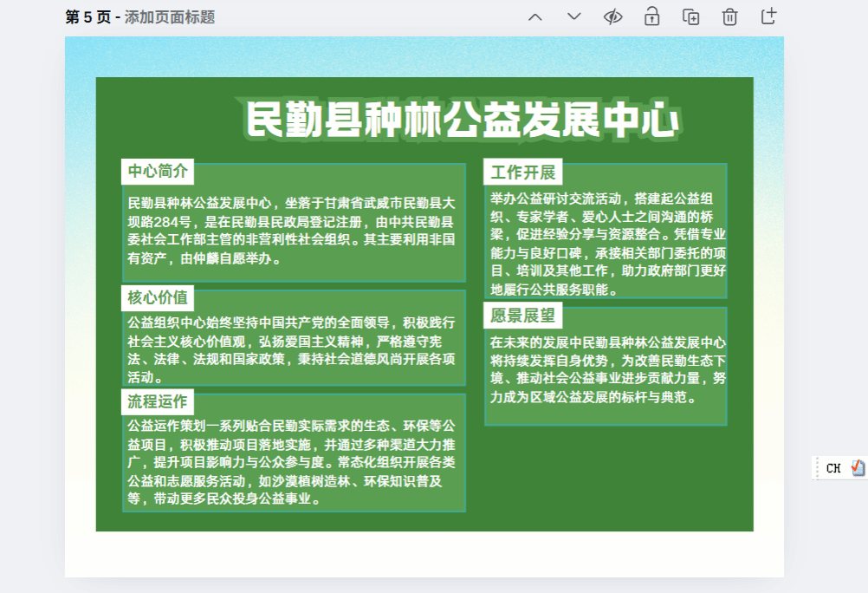Click the center introduction paragraph text box
The height and width of the screenshot is (593, 868).
pos(293,231)
